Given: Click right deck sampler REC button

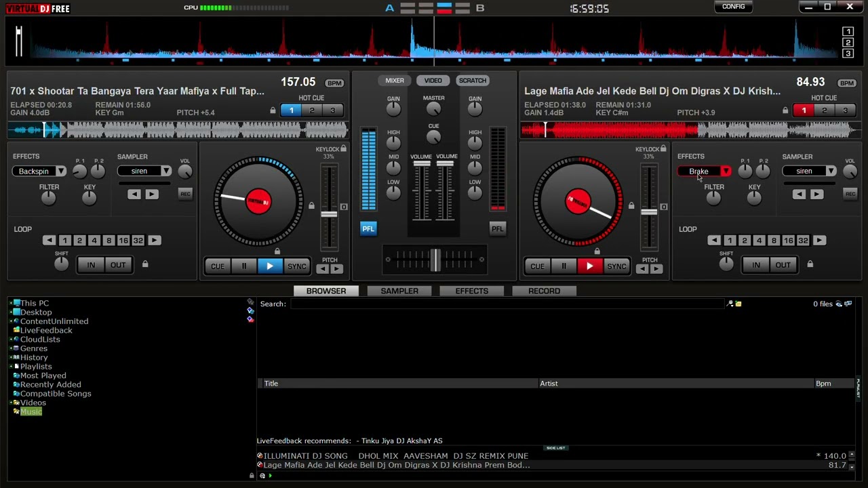Looking at the screenshot, I should point(850,195).
